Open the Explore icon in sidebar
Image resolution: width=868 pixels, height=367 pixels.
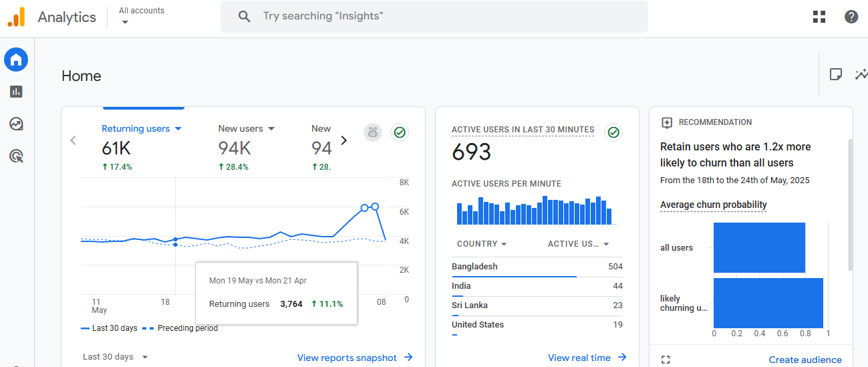pyautogui.click(x=16, y=124)
